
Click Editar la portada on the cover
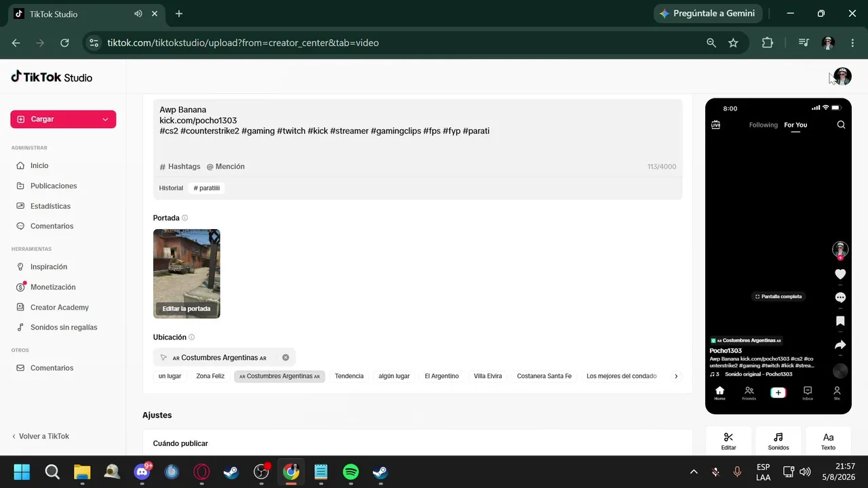[x=186, y=309]
